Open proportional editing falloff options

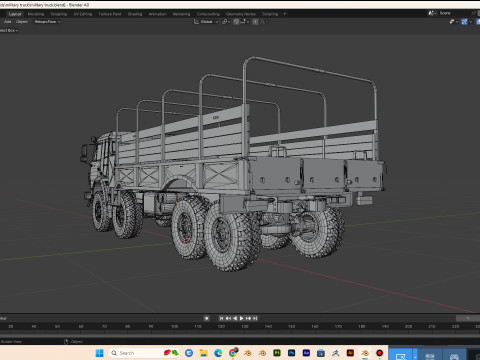263,22
